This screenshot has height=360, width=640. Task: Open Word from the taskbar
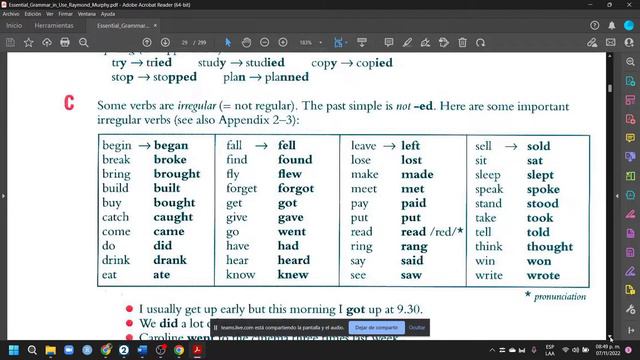click(x=142, y=350)
